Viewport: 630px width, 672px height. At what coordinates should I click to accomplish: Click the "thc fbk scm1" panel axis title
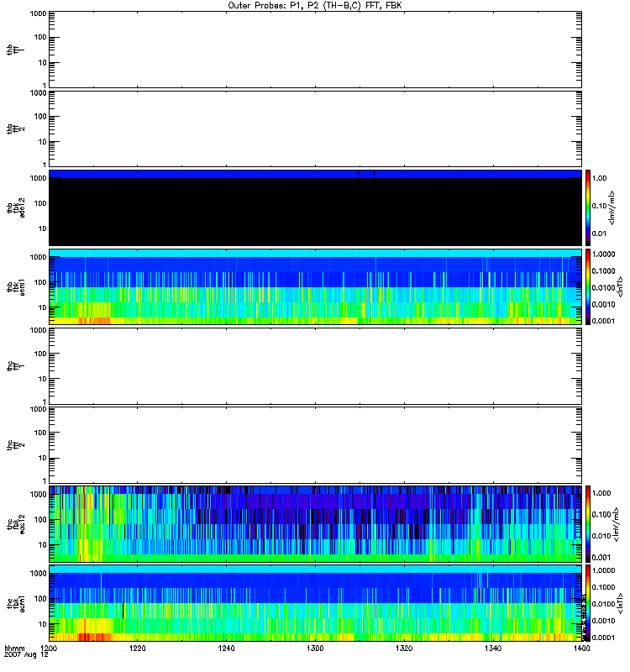[15, 603]
